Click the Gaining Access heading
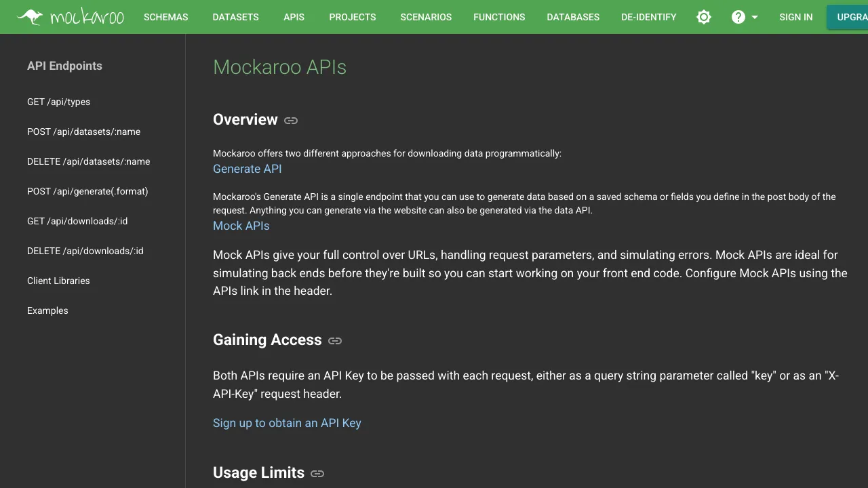This screenshot has height=488, width=868. point(267,340)
